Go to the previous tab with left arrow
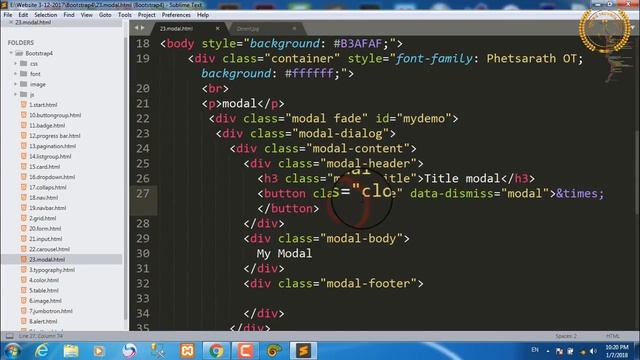The image size is (640, 360). pyautogui.click(x=136, y=28)
